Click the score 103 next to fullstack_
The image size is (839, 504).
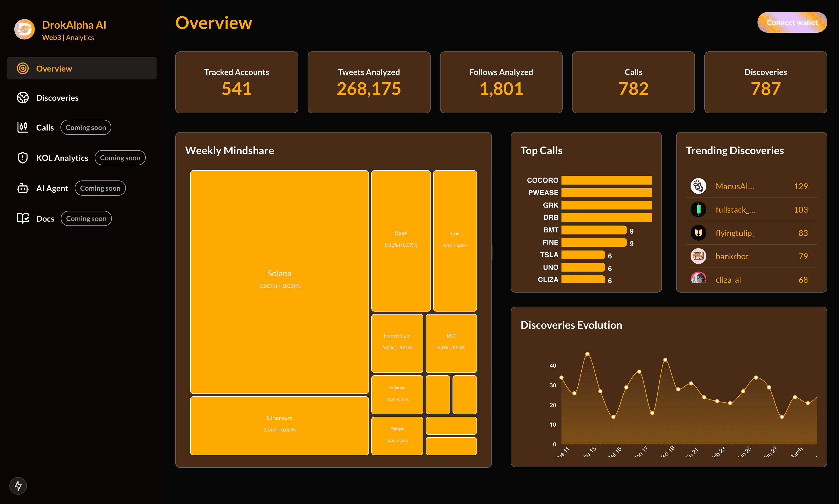[x=801, y=210]
